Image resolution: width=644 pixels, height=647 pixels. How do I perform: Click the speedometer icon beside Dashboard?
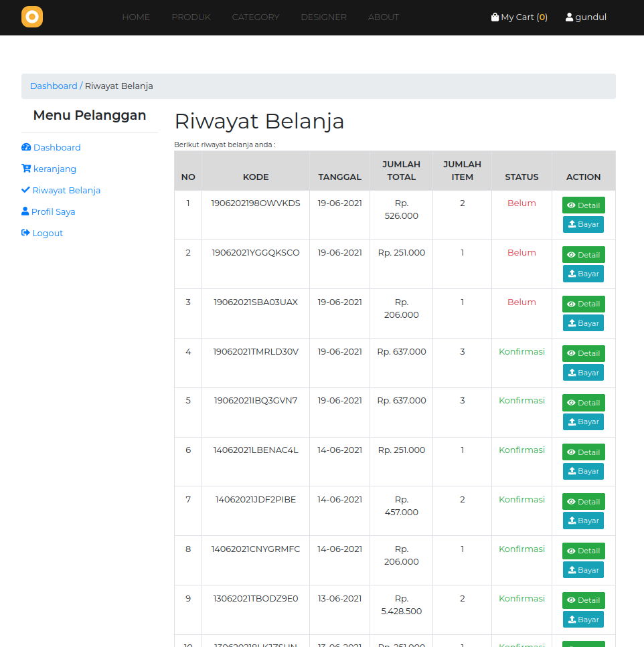[25, 147]
